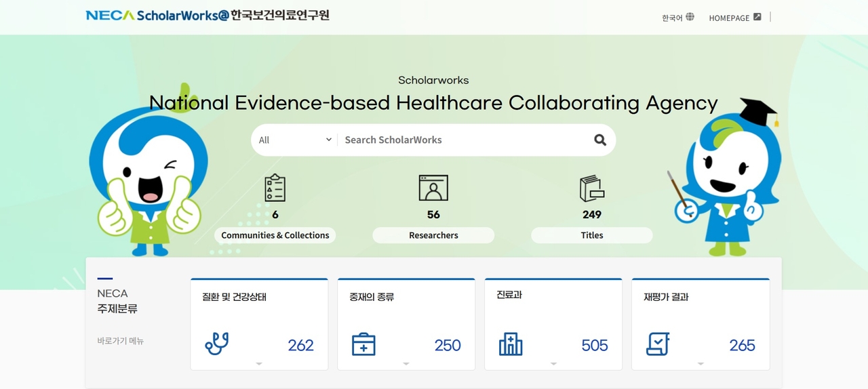Image resolution: width=868 pixels, height=389 pixels.
Task: Open the HOMEPAGE external link
Action: [735, 18]
